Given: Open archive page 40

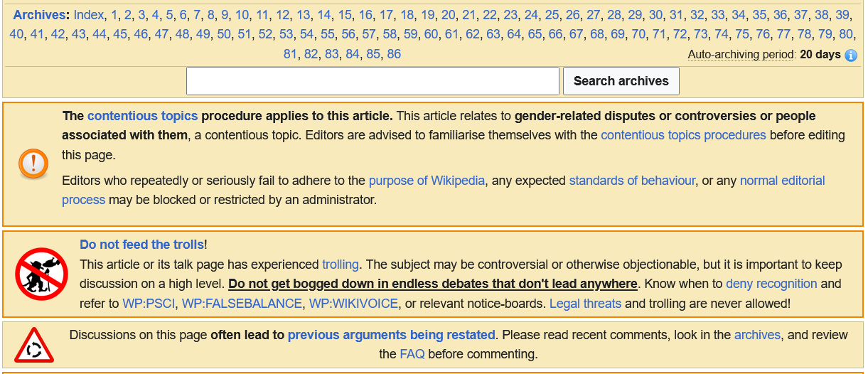Looking at the screenshot, I should coord(17,34).
